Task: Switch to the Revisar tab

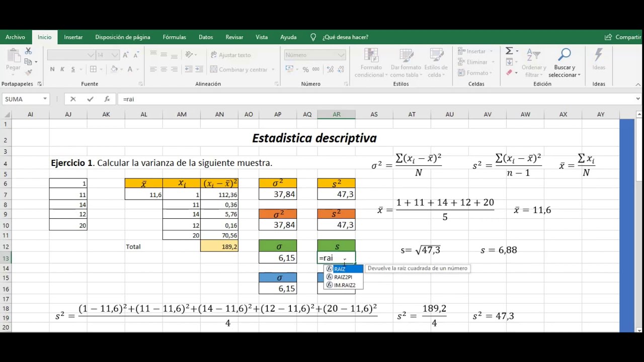Action: click(234, 37)
